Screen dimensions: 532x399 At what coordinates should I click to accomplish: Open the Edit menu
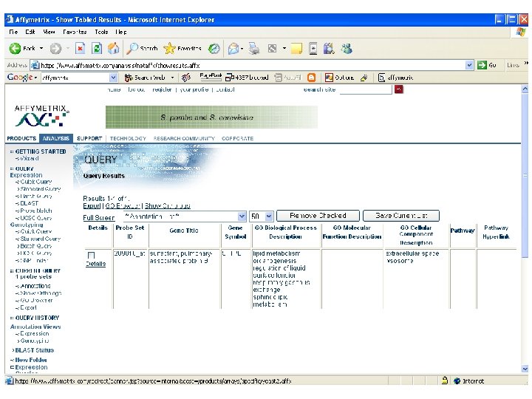click(30, 32)
